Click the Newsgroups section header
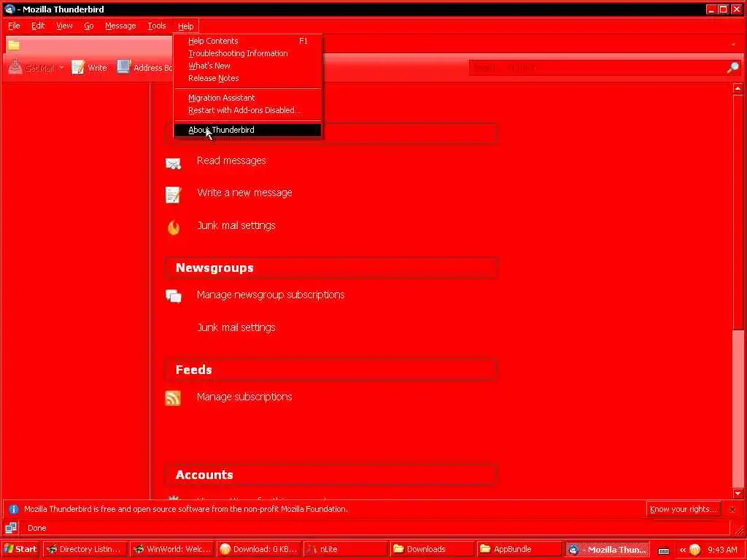 pyautogui.click(x=331, y=268)
